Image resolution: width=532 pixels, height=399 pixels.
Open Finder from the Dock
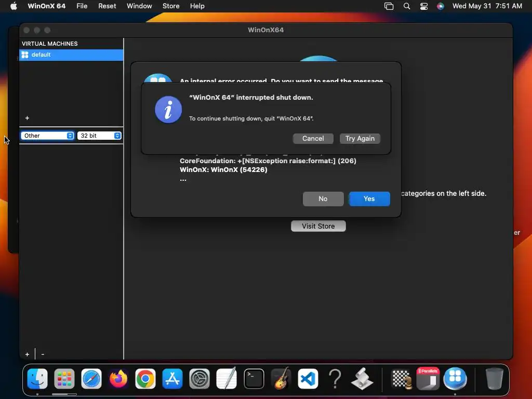[37, 379]
